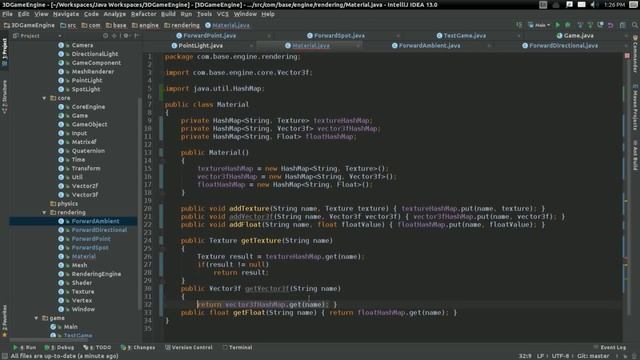The image size is (640, 360).
Task: Click the VCS update project icon
Action: point(580,25)
